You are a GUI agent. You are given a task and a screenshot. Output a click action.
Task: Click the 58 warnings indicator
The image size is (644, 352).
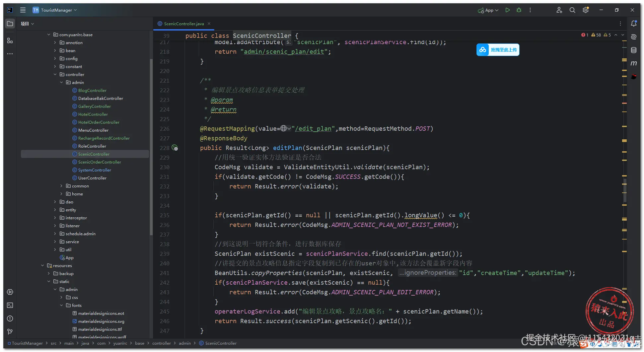point(596,35)
